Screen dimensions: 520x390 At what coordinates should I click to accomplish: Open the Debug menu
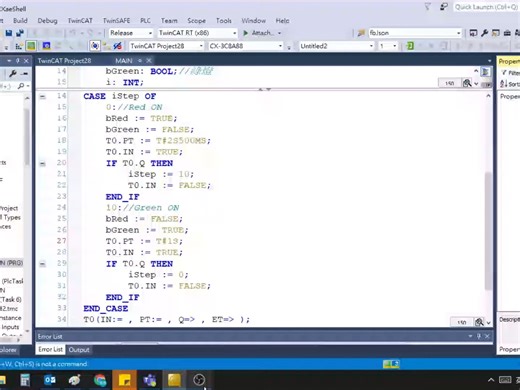click(47, 21)
